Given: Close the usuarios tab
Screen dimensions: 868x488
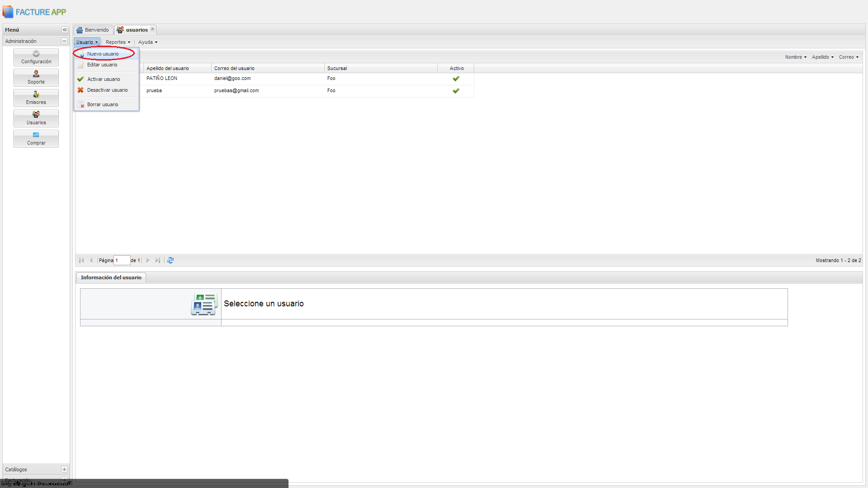Looking at the screenshot, I should pos(153,29).
